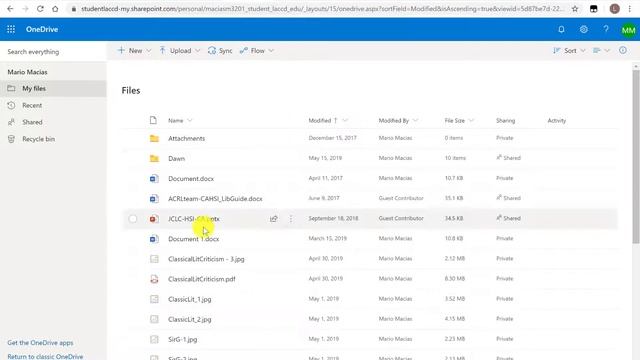Click Return to classic OneDrive link

tap(45, 356)
